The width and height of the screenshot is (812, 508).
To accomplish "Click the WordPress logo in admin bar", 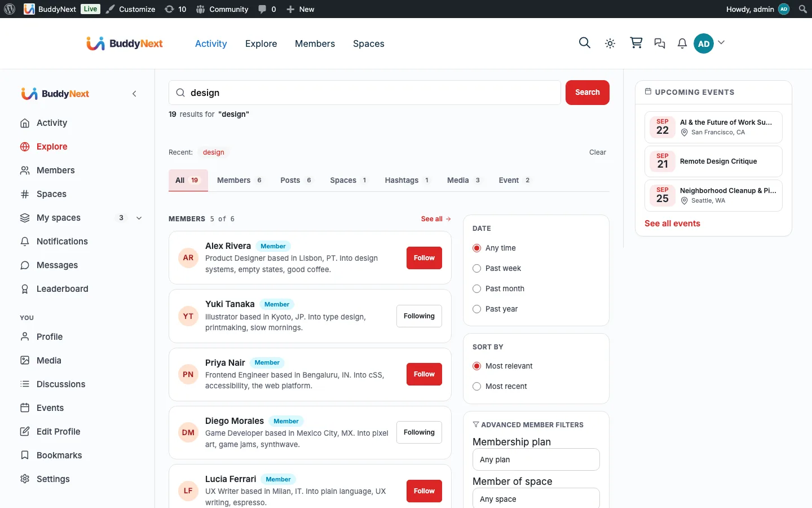I will click(x=10, y=9).
